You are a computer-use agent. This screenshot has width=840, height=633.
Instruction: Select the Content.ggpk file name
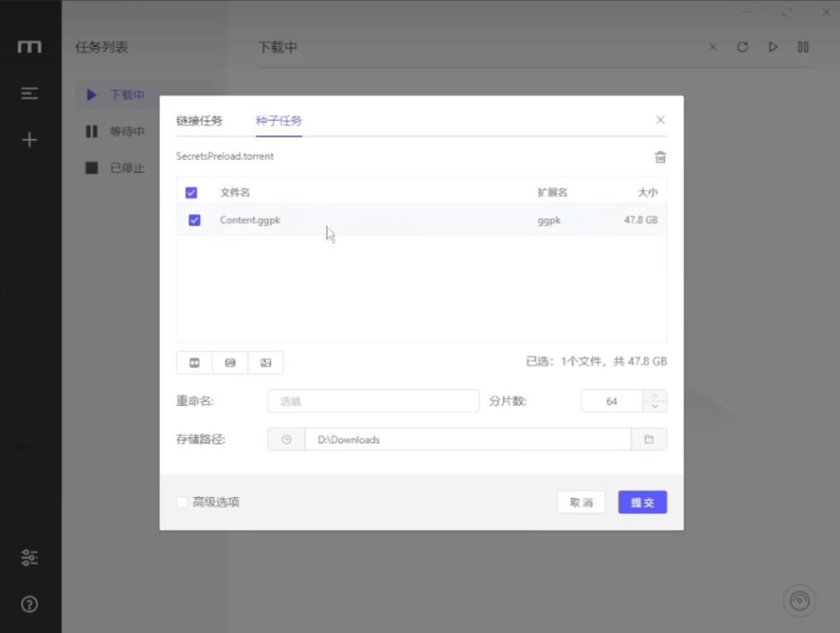tap(250, 220)
